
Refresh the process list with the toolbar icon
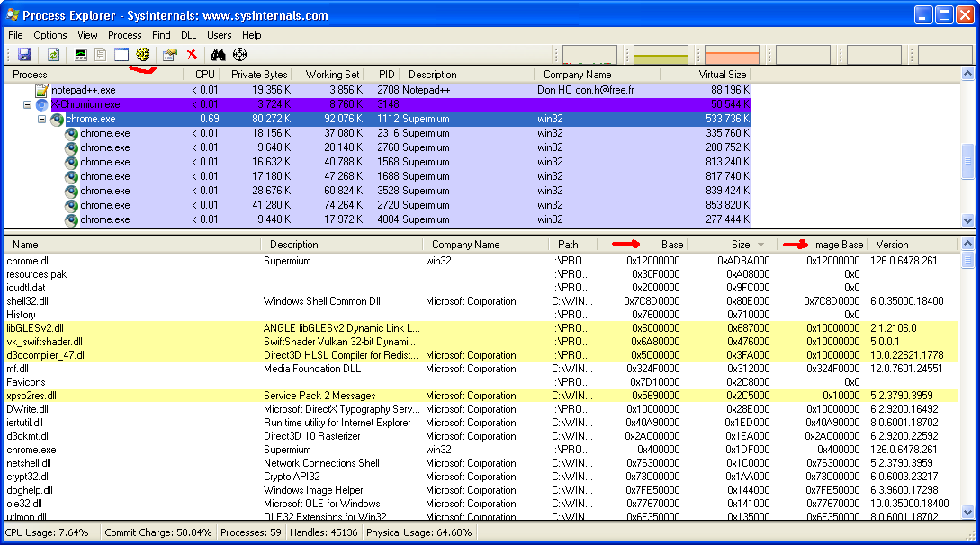click(x=54, y=55)
